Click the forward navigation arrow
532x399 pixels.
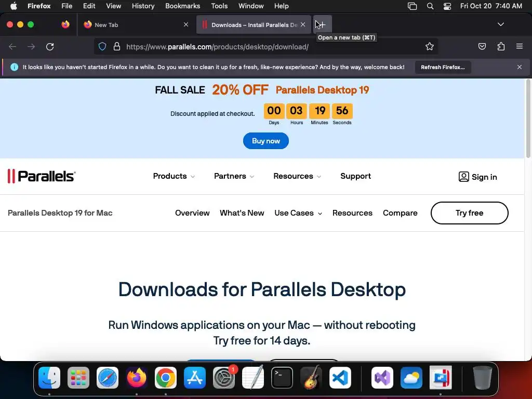click(31, 46)
